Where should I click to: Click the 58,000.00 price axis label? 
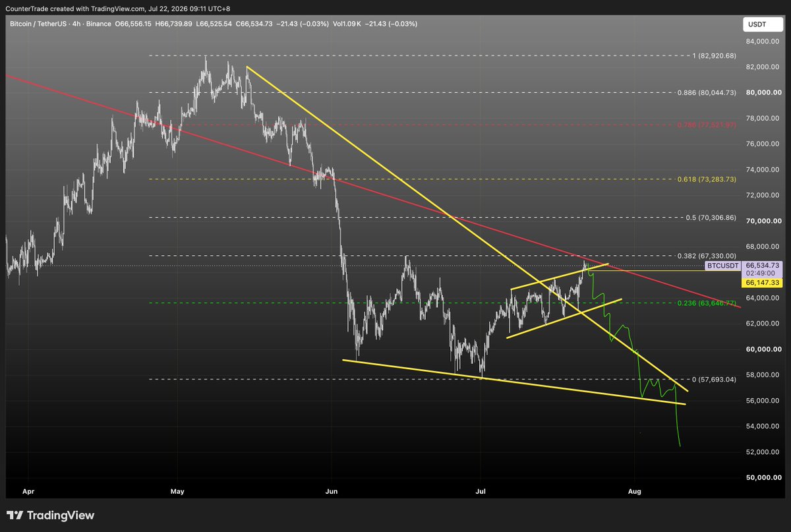point(764,375)
